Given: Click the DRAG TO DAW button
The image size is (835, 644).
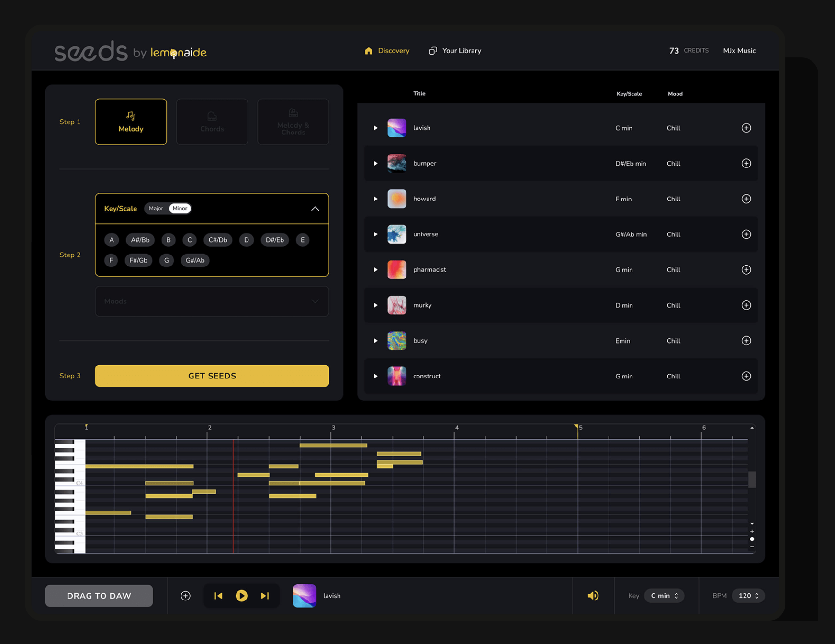Looking at the screenshot, I should point(99,596).
